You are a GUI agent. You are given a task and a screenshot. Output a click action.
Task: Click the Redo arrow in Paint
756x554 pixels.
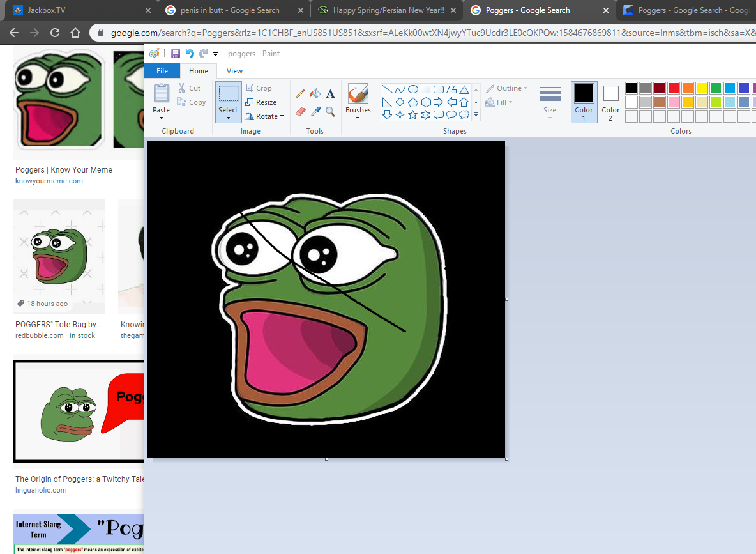204,54
